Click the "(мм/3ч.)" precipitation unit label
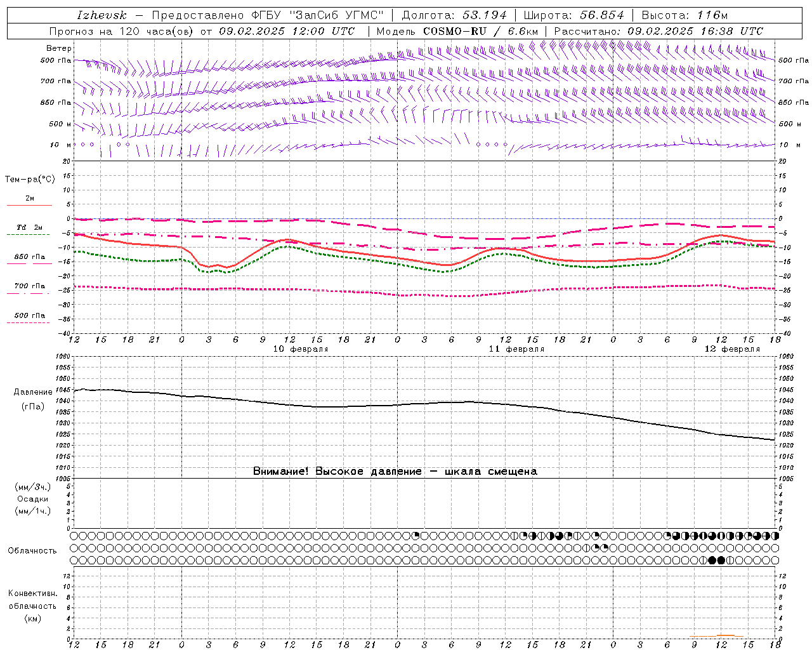The width and height of the screenshot is (812, 650). pos(33,487)
